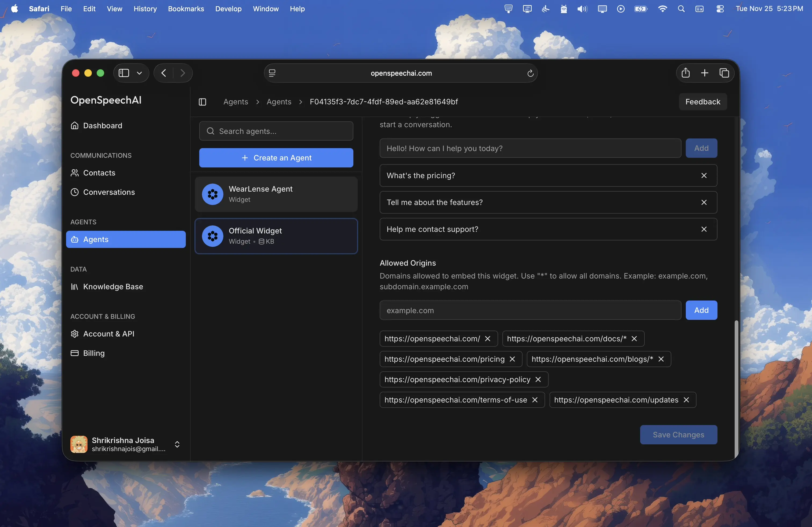Remove origin https://openspeechai.com/updates
812x527 pixels.
[686, 400]
